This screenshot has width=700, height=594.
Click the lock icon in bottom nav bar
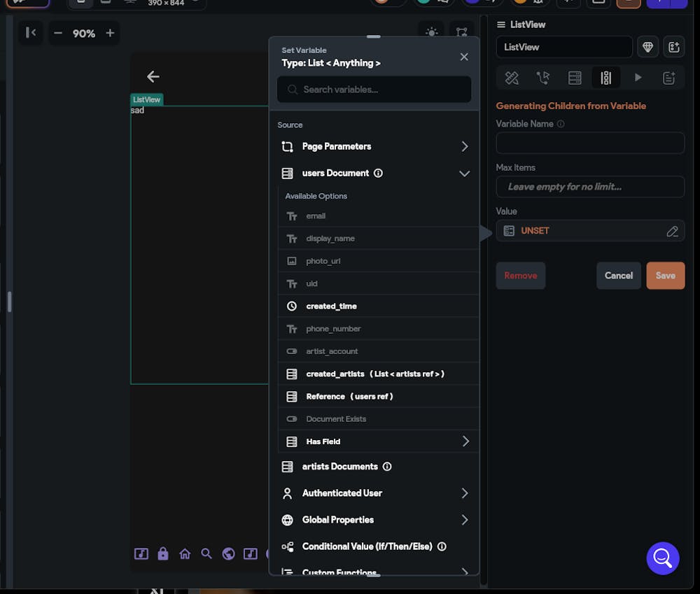click(x=163, y=554)
